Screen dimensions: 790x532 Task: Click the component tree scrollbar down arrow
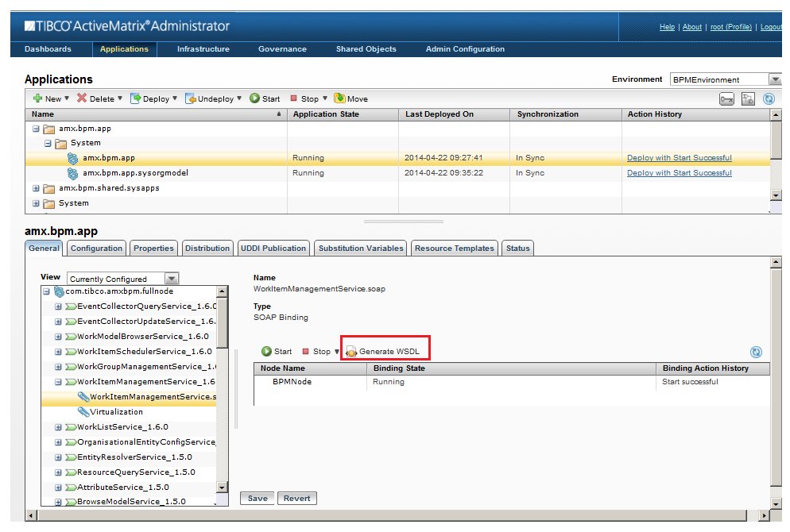pos(223,487)
